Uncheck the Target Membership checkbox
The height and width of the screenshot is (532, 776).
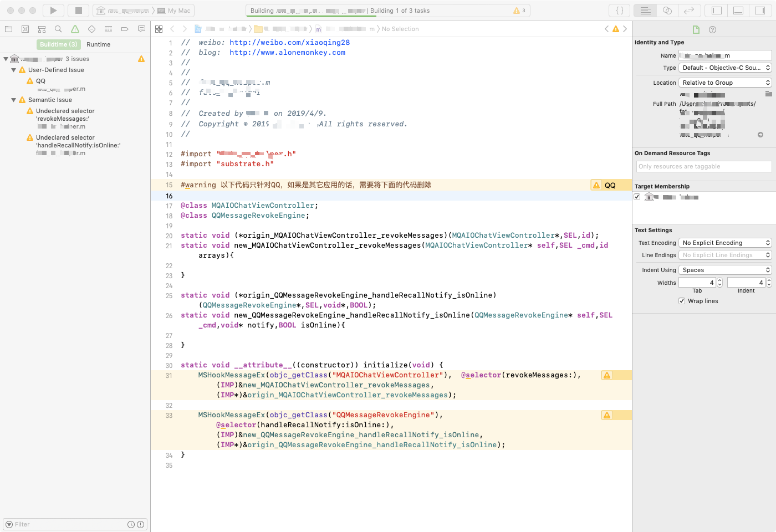(x=637, y=196)
